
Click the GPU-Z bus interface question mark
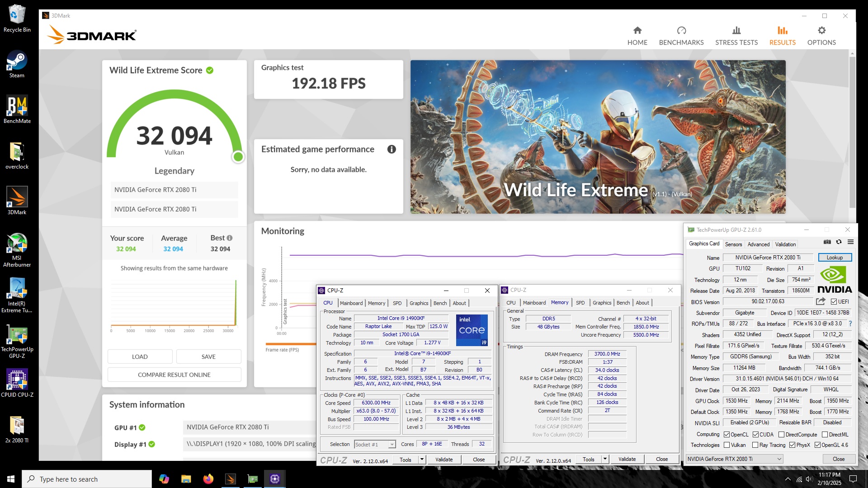click(x=850, y=324)
